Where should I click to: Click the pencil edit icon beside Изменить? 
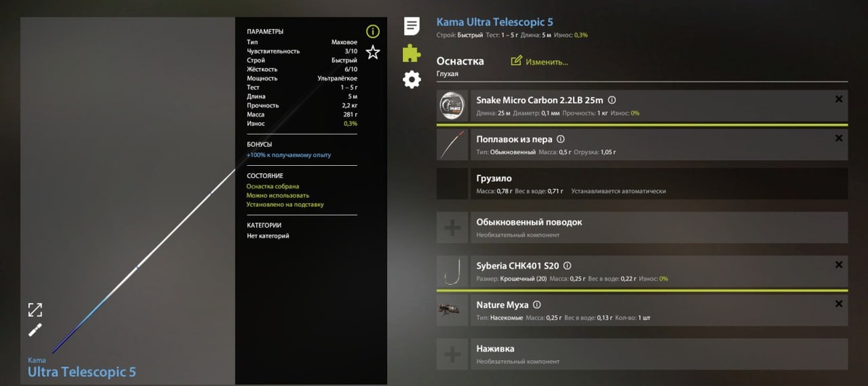click(516, 61)
